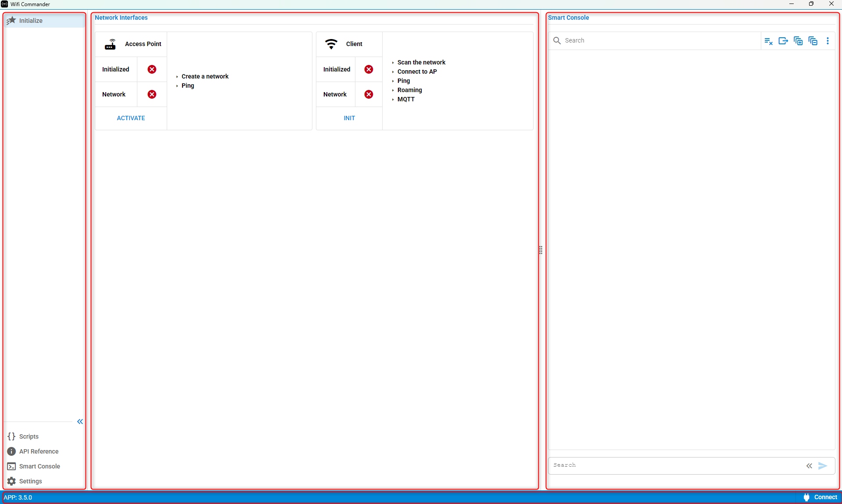Click the 'Client' card title
842x504 pixels.
(354, 44)
